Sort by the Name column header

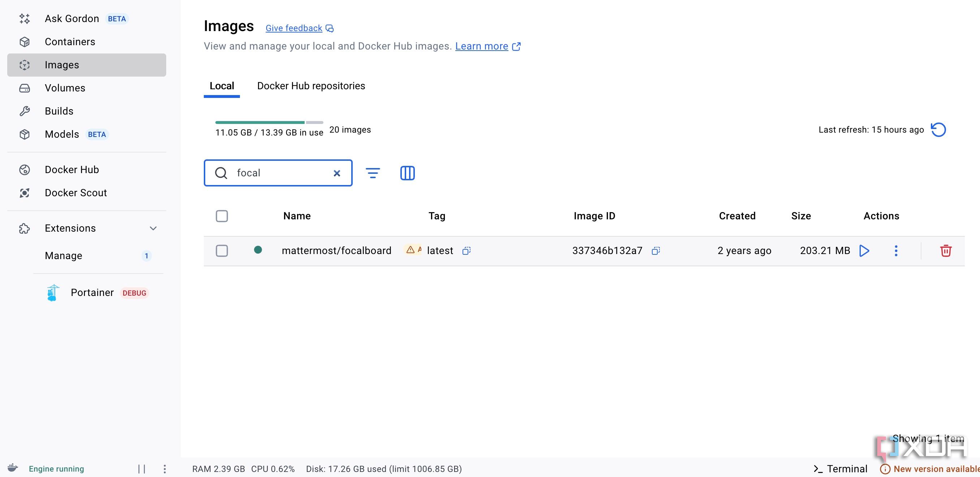(297, 216)
